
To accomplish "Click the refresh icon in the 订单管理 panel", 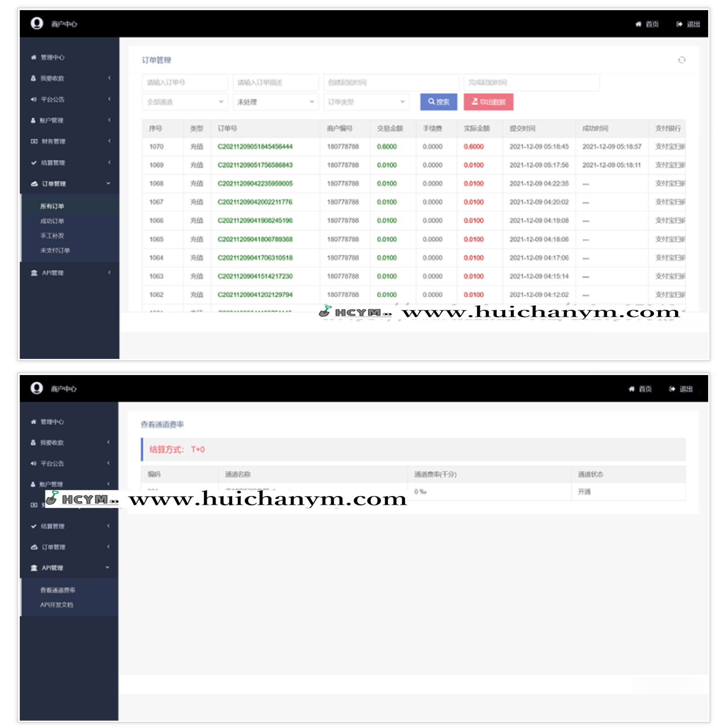I will pyautogui.click(x=682, y=60).
